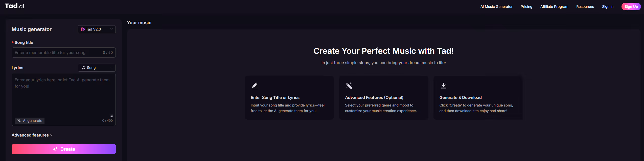Click the Sign Up button

tap(631, 7)
